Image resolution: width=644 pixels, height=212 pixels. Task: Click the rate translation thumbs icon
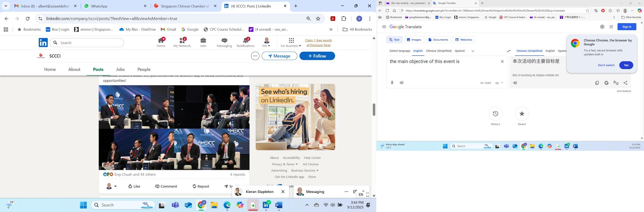pyautogui.click(x=616, y=83)
